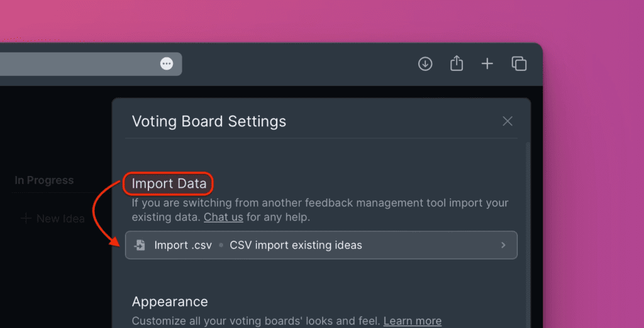This screenshot has height=328, width=644.
Task: Open the Learn more link under Appearance
Action: (x=413, y=320)
